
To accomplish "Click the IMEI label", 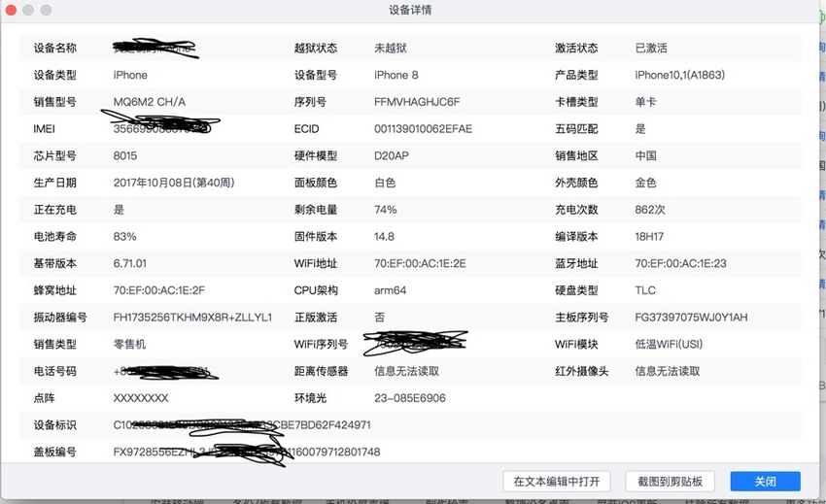I will coord(44,128).
